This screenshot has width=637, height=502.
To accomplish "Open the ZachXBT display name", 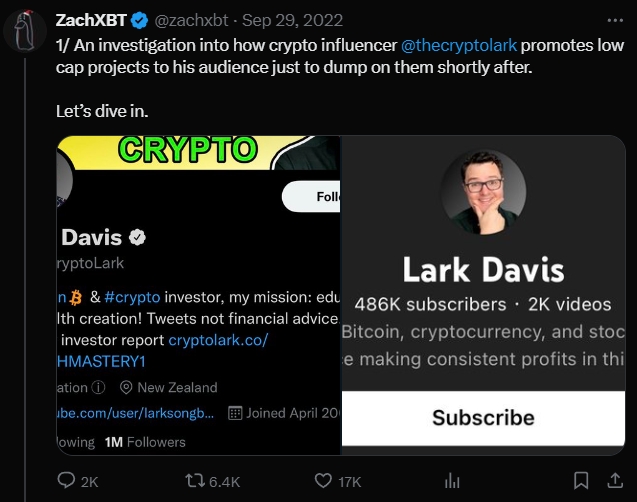I will [91, 20].
